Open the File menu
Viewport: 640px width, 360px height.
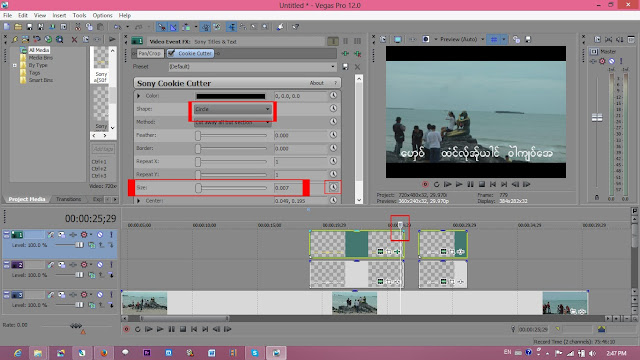[x=7, y=16]
